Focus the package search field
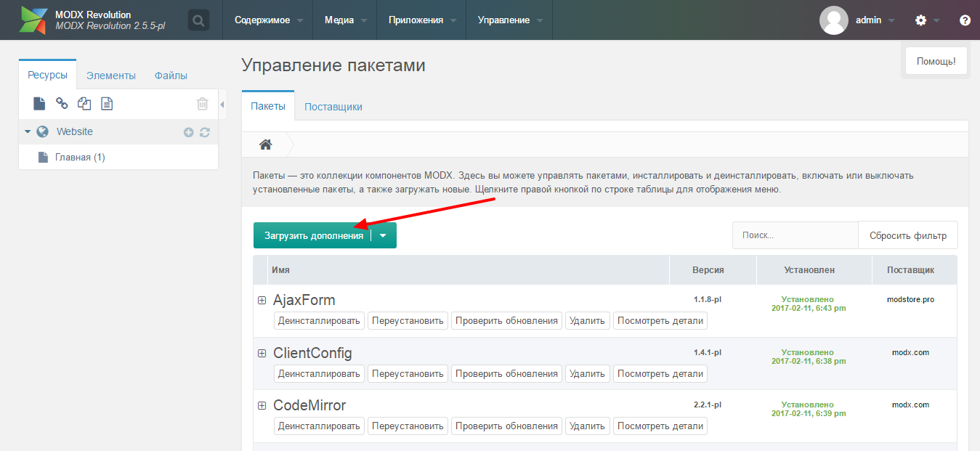 pos(795,235)
